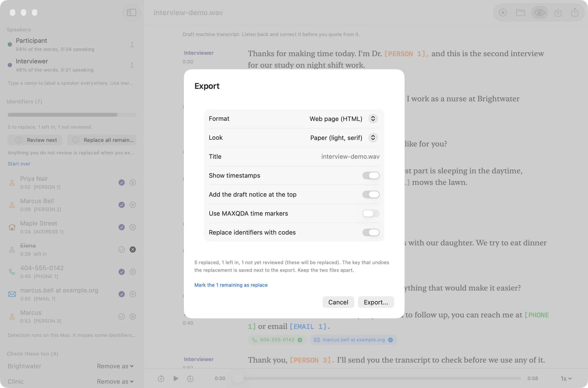The height and width of the screenshot is (388, 588).
Task: Toggle Show timestamps switch
Action: (x=371, y=176)
